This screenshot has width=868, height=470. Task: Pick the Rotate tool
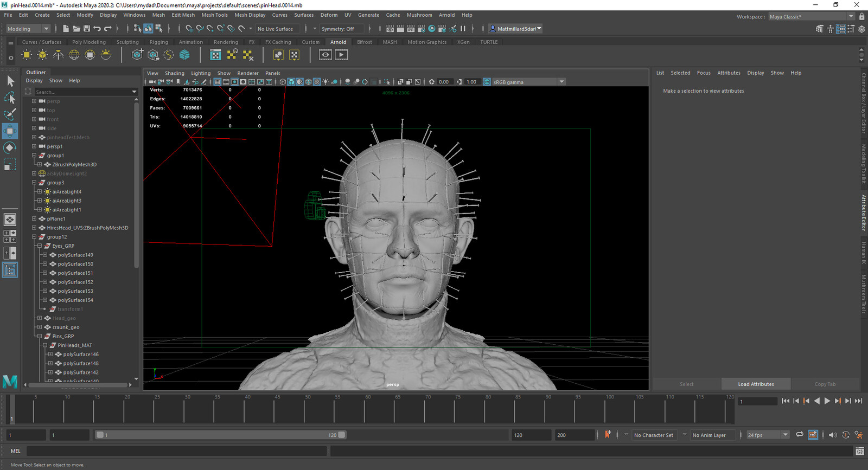click(x=10, y=147)
